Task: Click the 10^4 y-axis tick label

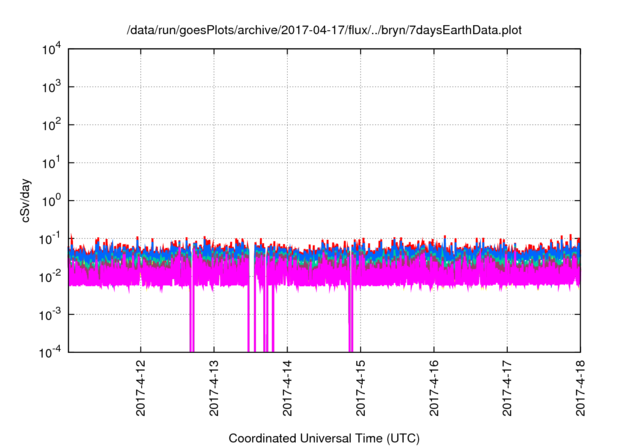Action: [51, 49]
